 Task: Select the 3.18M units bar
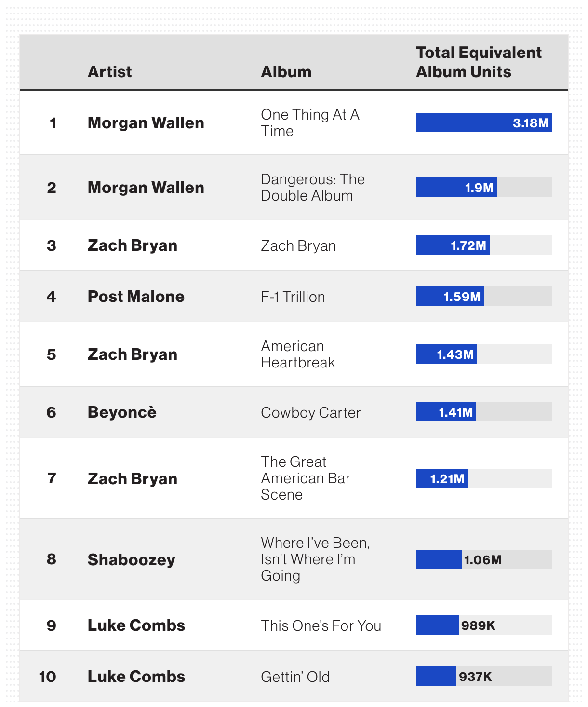484,122
